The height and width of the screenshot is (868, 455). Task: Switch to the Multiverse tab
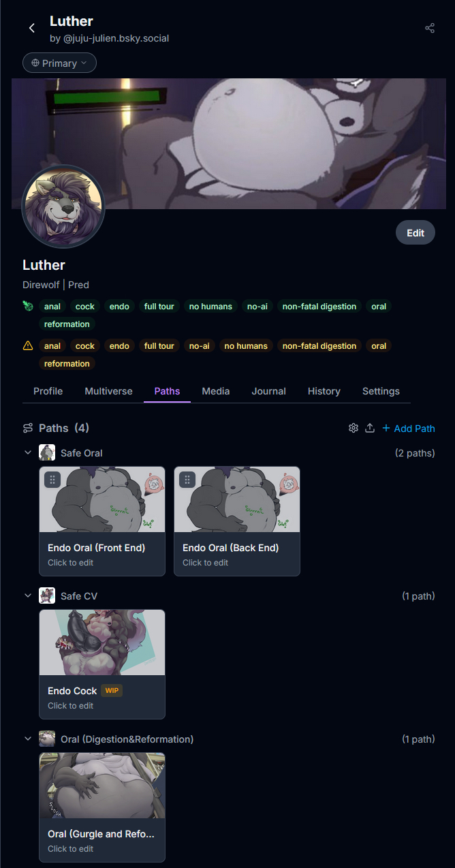coord(109,391)
